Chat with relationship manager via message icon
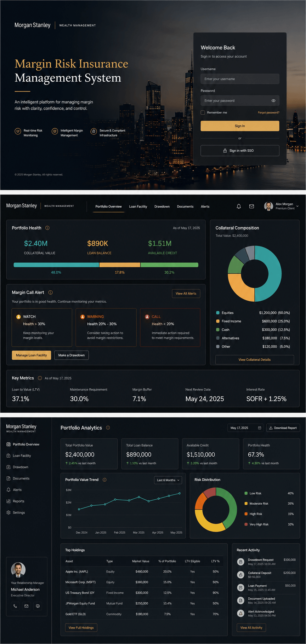Image resolution: width=306 pixels, height=644 pixels. tap(38, 606)
